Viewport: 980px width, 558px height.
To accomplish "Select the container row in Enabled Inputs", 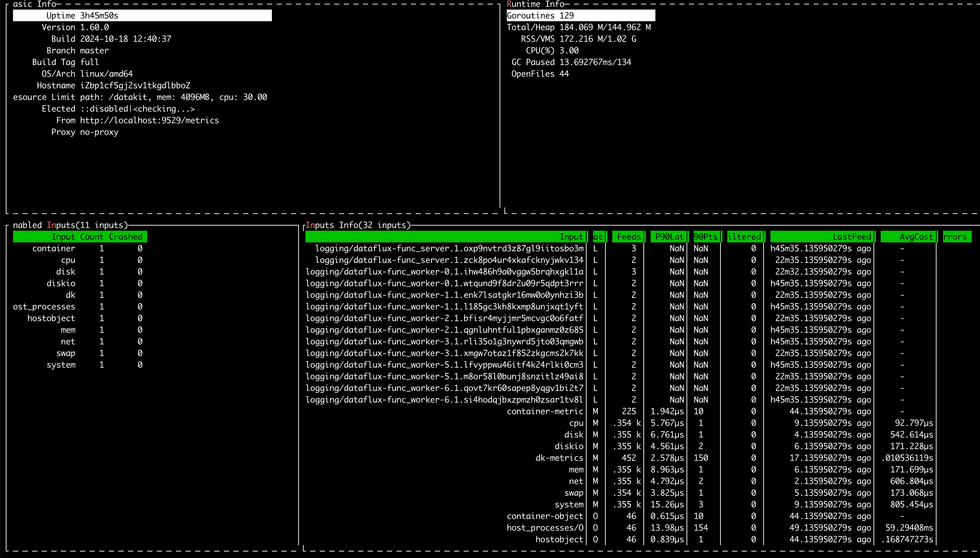I will click(x=54, y=248).
